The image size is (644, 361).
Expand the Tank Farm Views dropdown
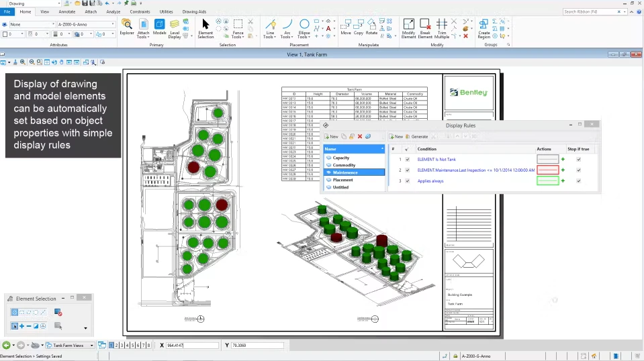point(70,346)
